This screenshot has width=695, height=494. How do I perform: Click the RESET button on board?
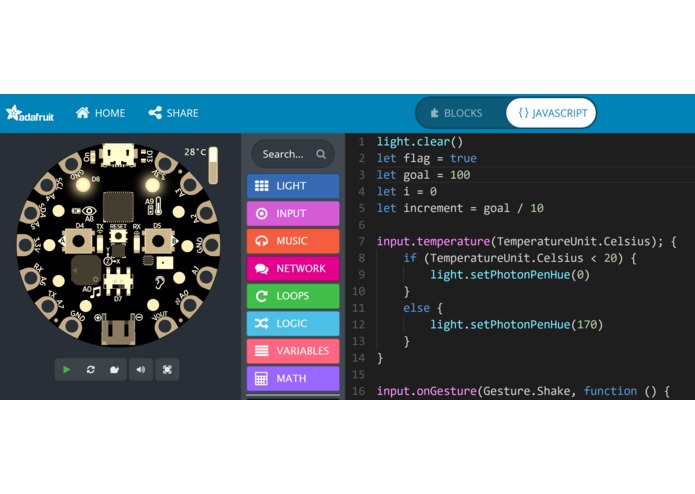[x=118, y=236]
